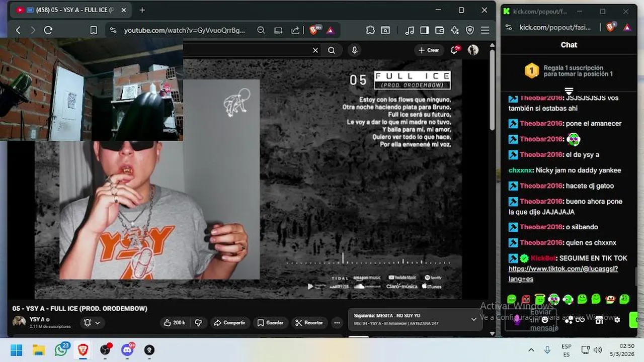Click chxxnx username in Kick chat
Image resolution: width=644 pixels, height=362 pixels.
point(520,170)
